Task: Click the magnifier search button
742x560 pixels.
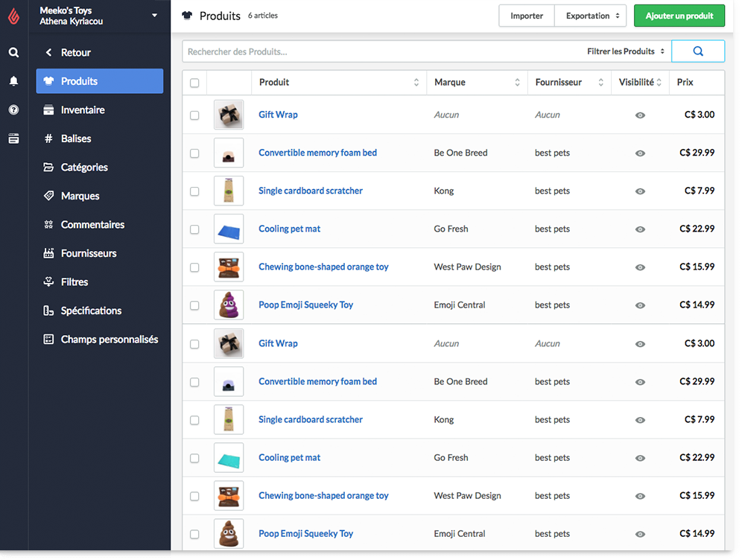Action: click(698, 51)
